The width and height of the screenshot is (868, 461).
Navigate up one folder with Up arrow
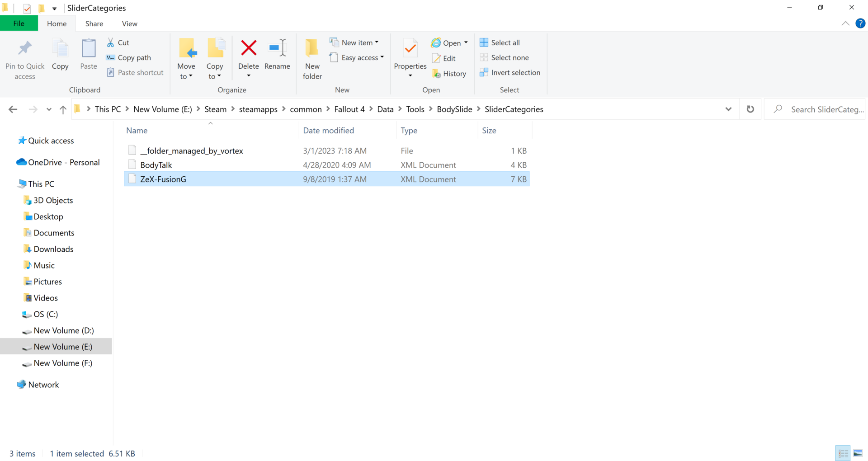point(63,109)
